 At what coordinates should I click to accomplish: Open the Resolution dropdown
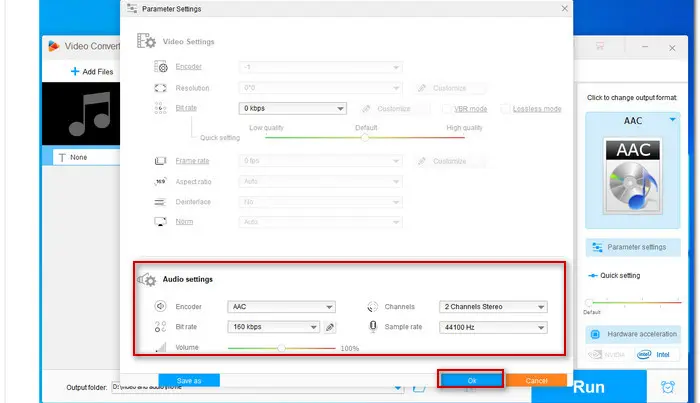[321, 88]
